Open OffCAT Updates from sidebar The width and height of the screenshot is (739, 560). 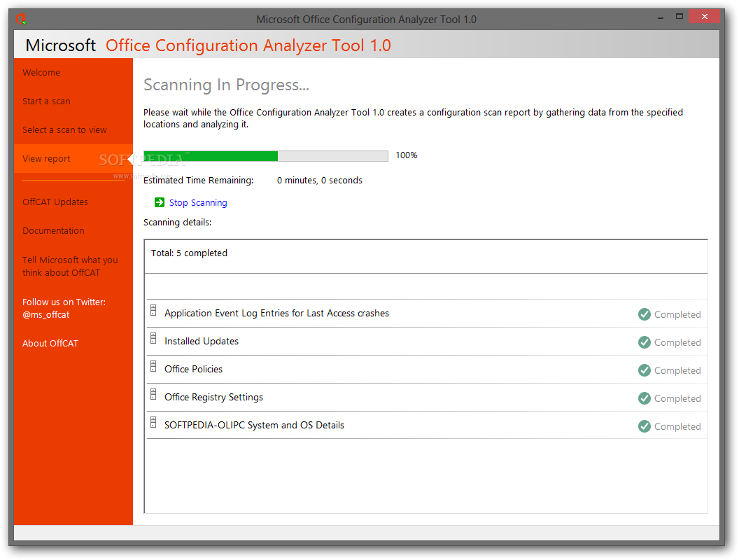point(55,202)
